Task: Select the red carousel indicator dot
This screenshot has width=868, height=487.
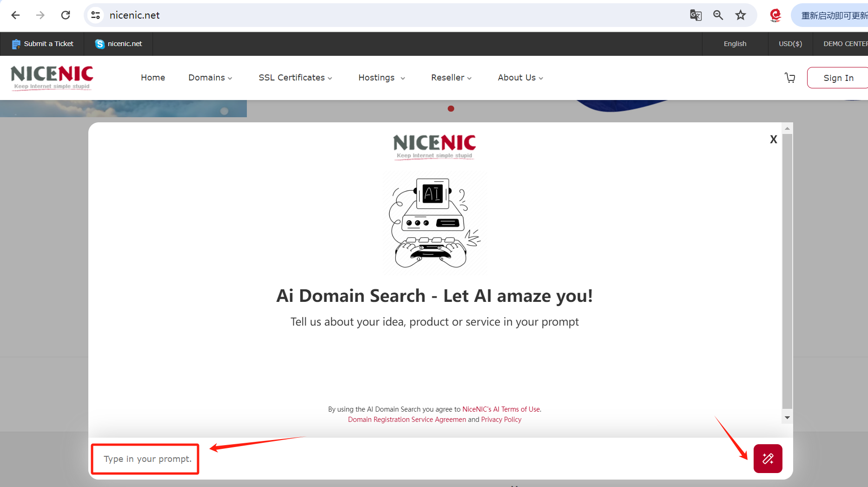Action: tap(451, 109)
